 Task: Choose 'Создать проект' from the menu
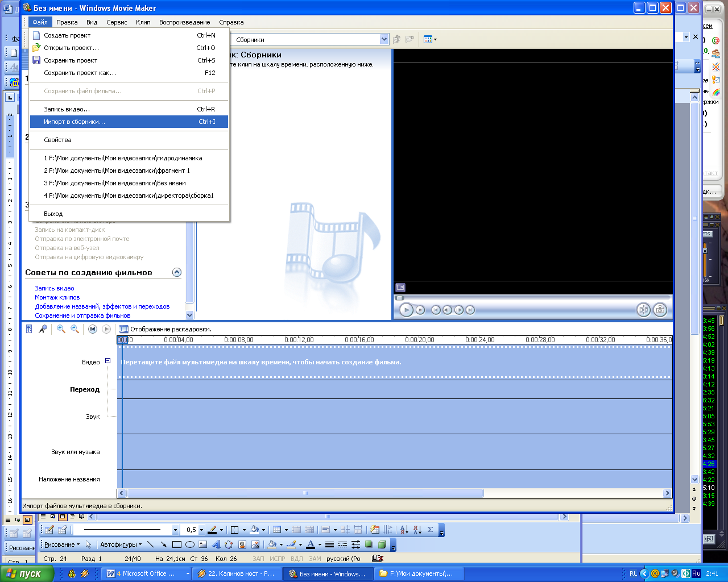click(129, 35)
